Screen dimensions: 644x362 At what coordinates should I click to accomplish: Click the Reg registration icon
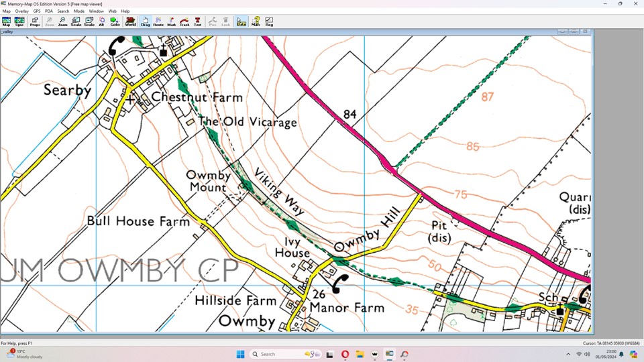click(x=269, y=21)
